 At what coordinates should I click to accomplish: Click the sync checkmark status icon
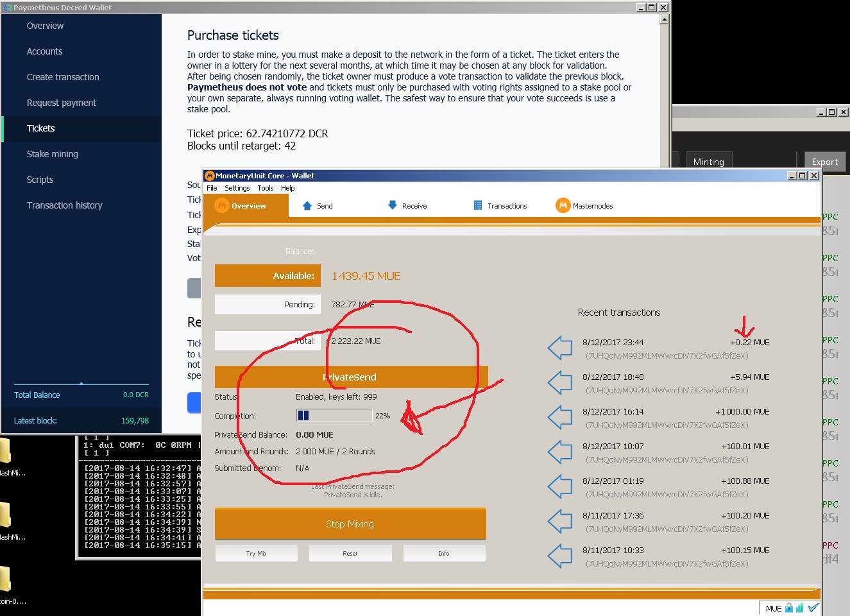pyautogui.click(x=813, y=608)
